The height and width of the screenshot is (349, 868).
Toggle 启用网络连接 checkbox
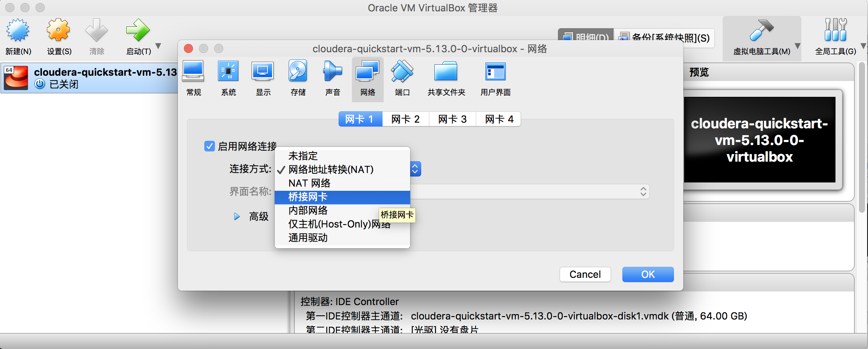click(x=209, y=146)
